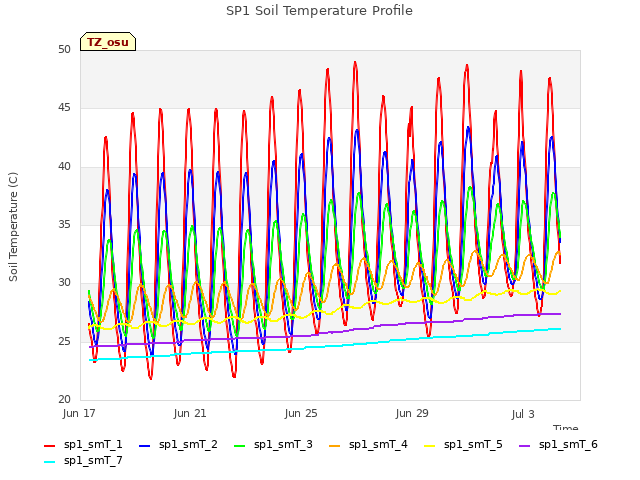Click the 50 y-axis tick label
640x480 pixels.
pyautogui.click(x=64, y=49)
